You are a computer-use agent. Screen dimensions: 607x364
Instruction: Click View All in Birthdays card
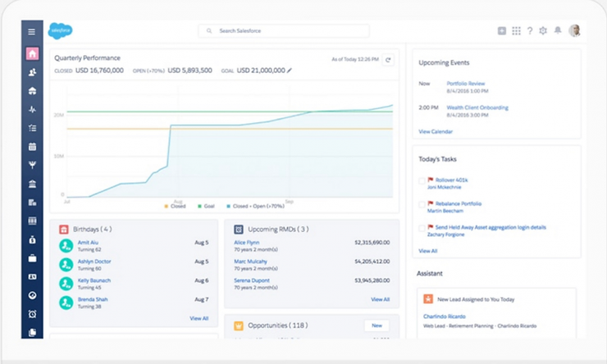(x=199, y=318)
